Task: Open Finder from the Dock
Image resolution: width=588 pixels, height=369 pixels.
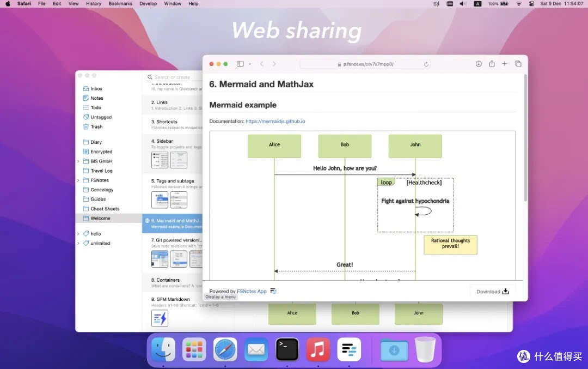Action: tap(163, 349)
